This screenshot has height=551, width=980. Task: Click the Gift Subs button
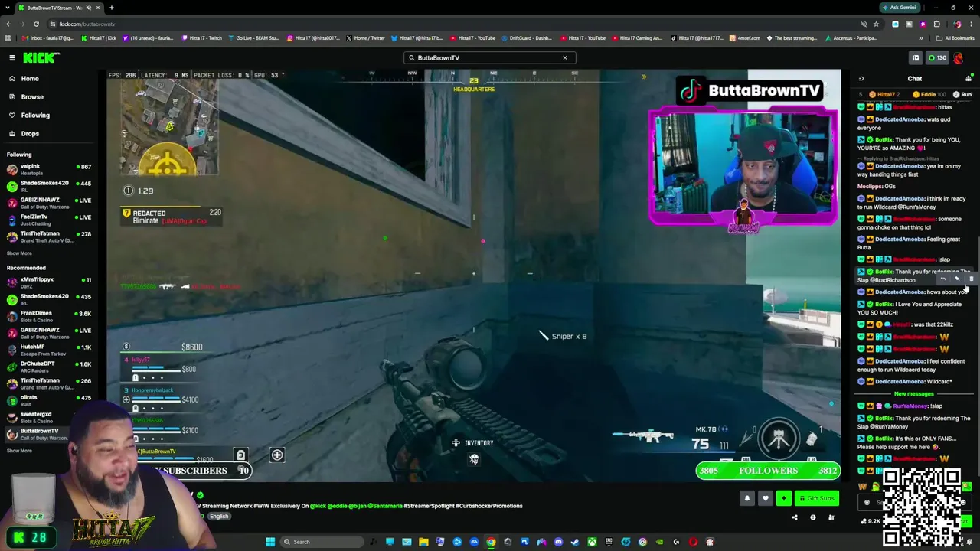click(816, 499)
